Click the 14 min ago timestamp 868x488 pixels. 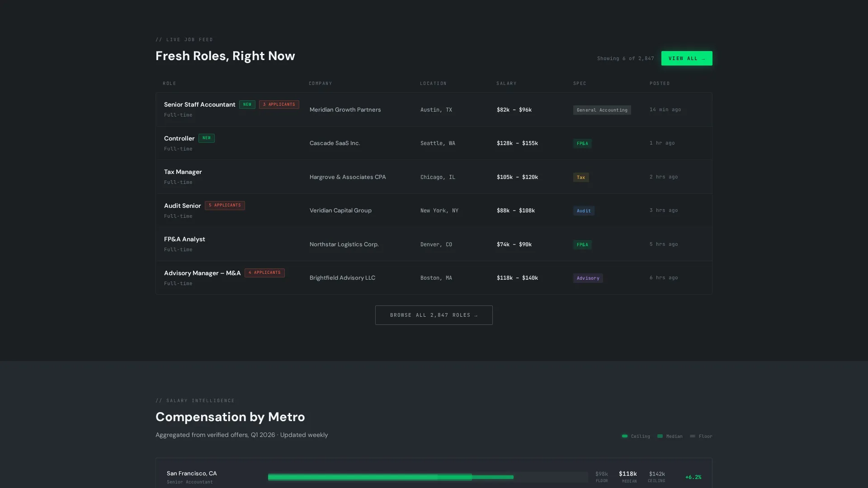click(x=665, y=109)
